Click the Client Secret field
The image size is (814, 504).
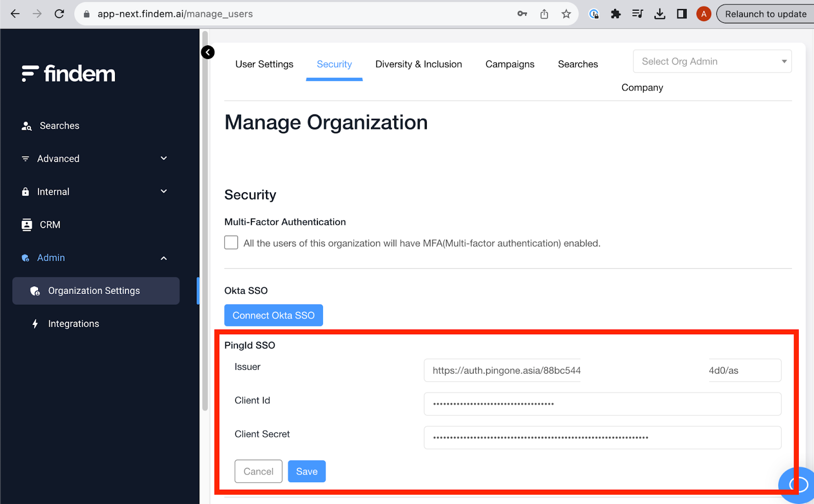pos(602,437)
